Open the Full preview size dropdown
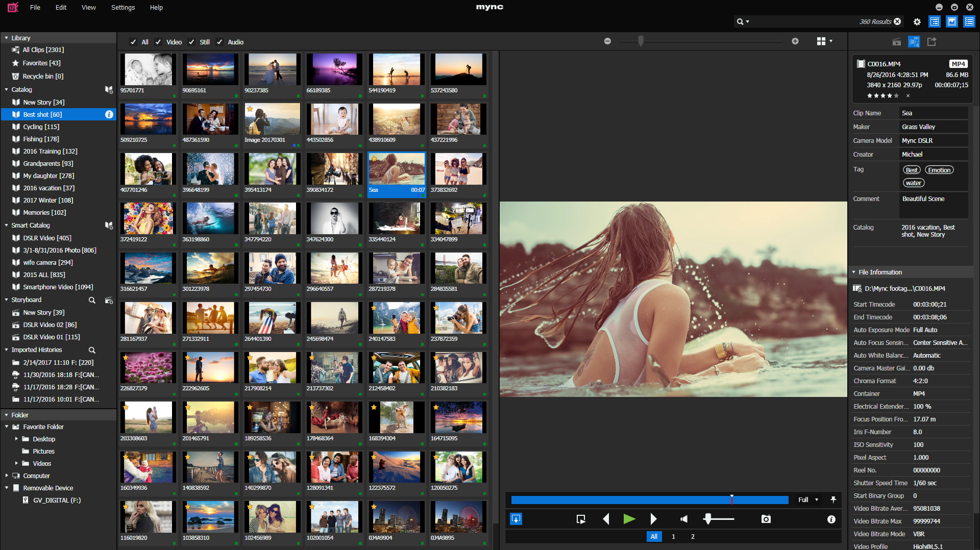Screen dimensions: 980x550 [x=808, y=499]
